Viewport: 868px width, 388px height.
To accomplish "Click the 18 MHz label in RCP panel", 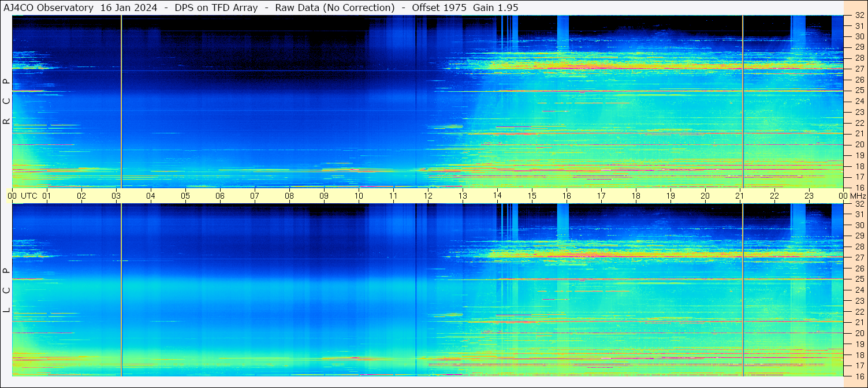I will [x=859, y=166].
